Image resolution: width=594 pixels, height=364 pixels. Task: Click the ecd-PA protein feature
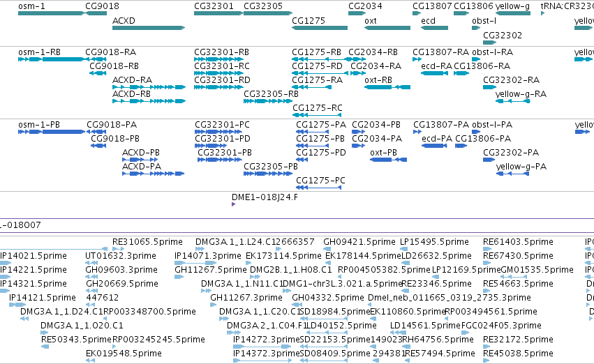(435, 146)
